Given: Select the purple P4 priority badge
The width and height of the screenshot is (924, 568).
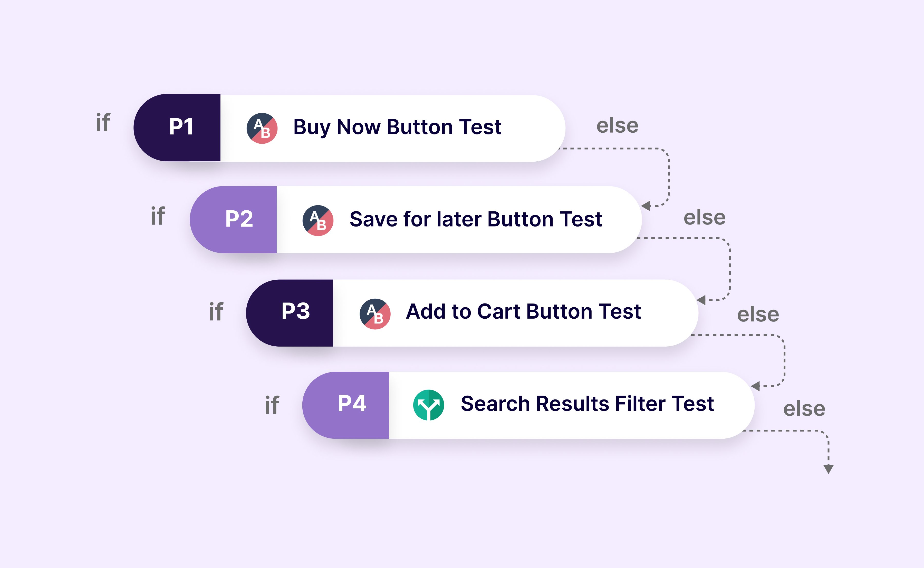Looking at the screenshot, I should point(346,405).
